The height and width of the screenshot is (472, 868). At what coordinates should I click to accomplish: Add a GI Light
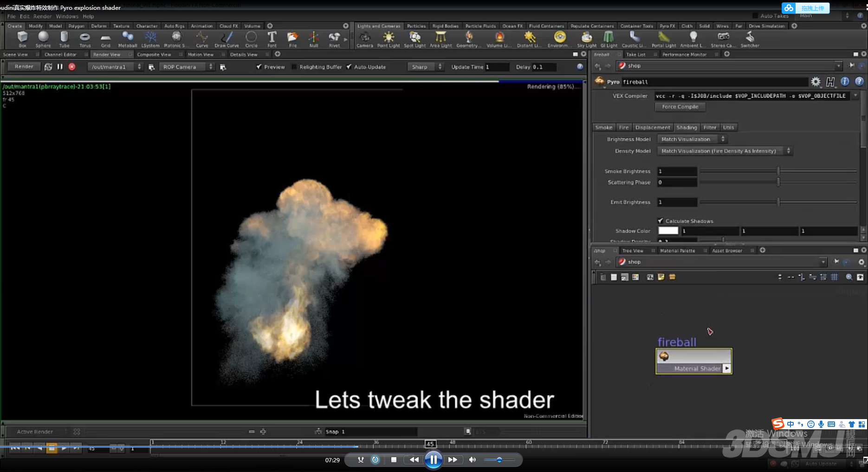point(609,39)
